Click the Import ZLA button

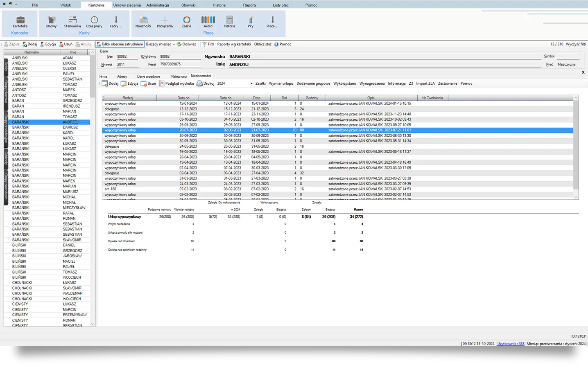click(425, 83)
